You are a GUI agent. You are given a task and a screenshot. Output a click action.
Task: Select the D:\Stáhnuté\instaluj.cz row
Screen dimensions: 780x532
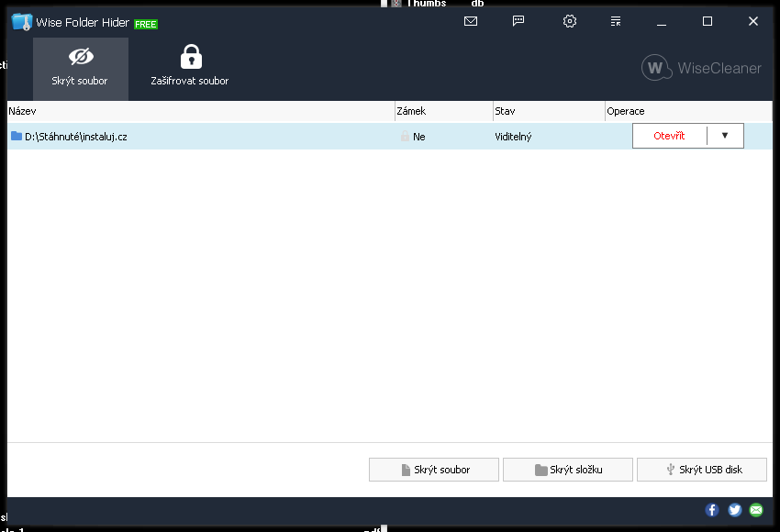coord(390,137)
